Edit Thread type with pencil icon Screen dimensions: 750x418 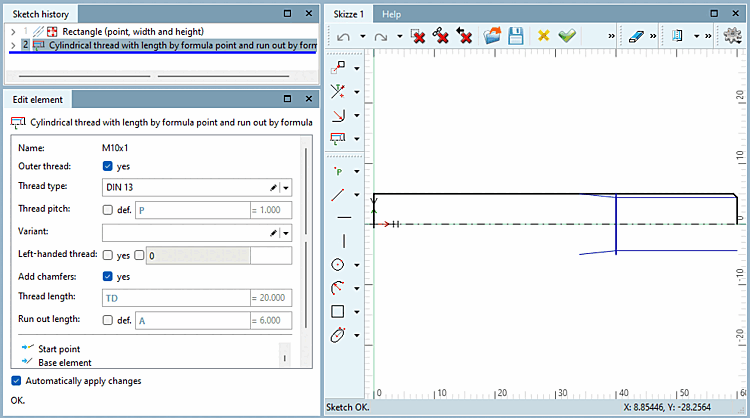(x=274, y=188)
